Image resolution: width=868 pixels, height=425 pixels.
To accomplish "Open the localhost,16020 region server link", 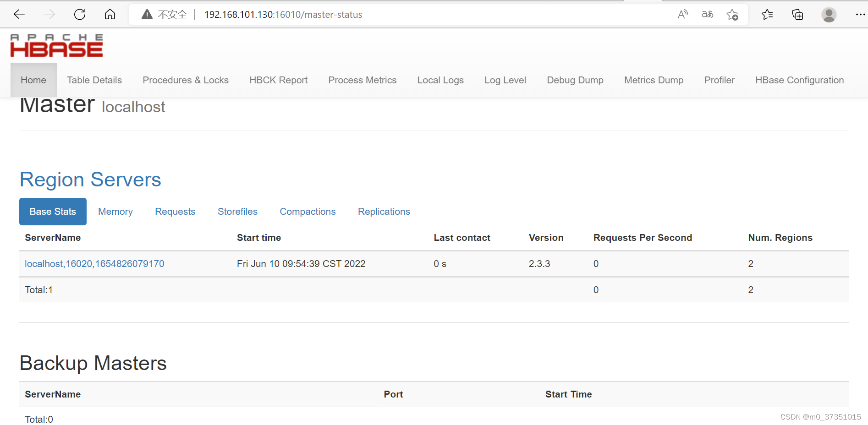I will coord(94,263).
